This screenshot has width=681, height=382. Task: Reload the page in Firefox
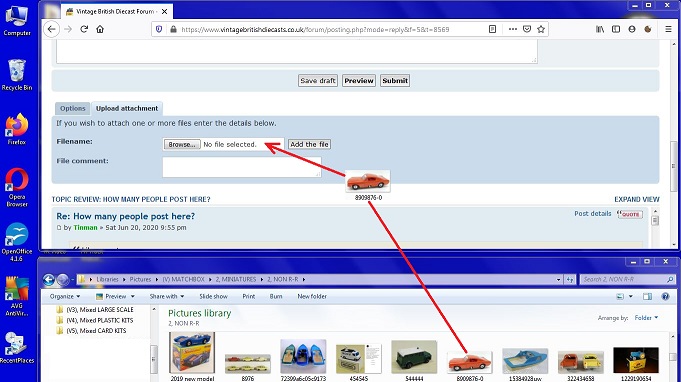pyautogui.click(x=84, y=29)
